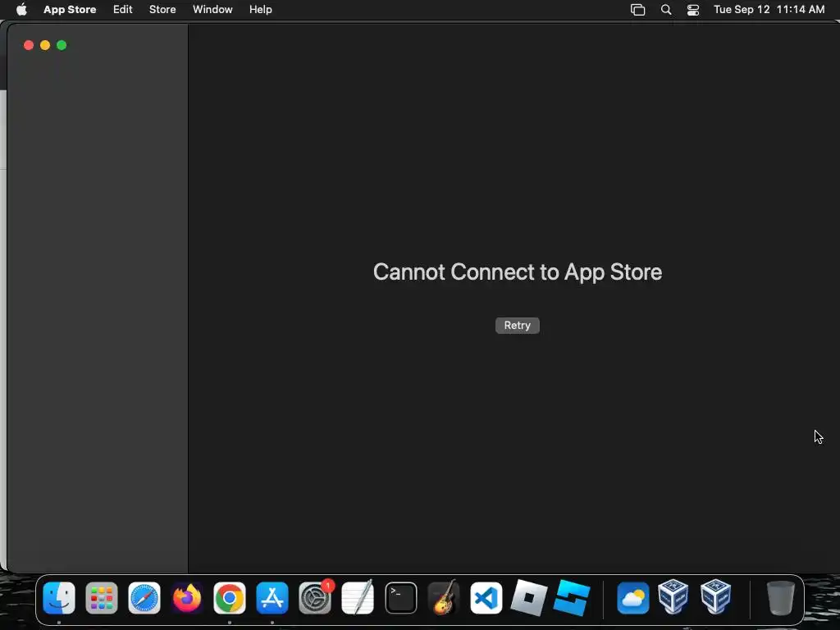Image resolution: width=840 pixels, height=630 pixels.
Task: Open the Help menu
Action: 260,10
